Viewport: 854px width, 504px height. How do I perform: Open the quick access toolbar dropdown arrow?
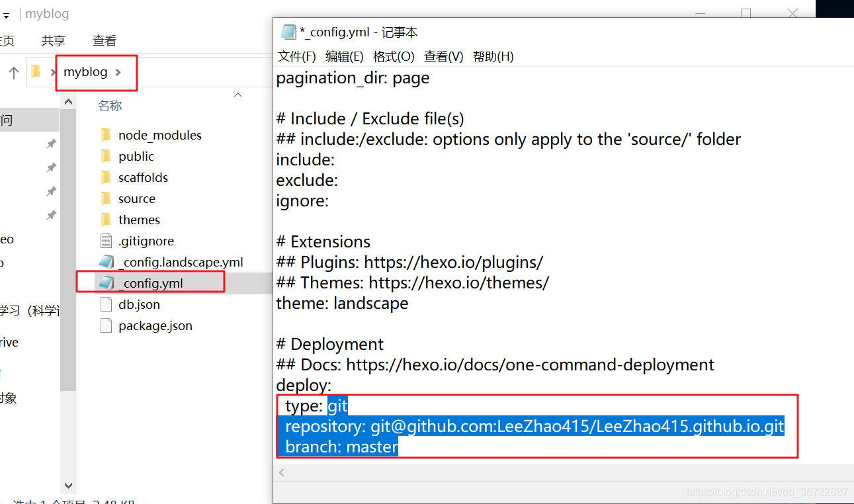point(6,15)
